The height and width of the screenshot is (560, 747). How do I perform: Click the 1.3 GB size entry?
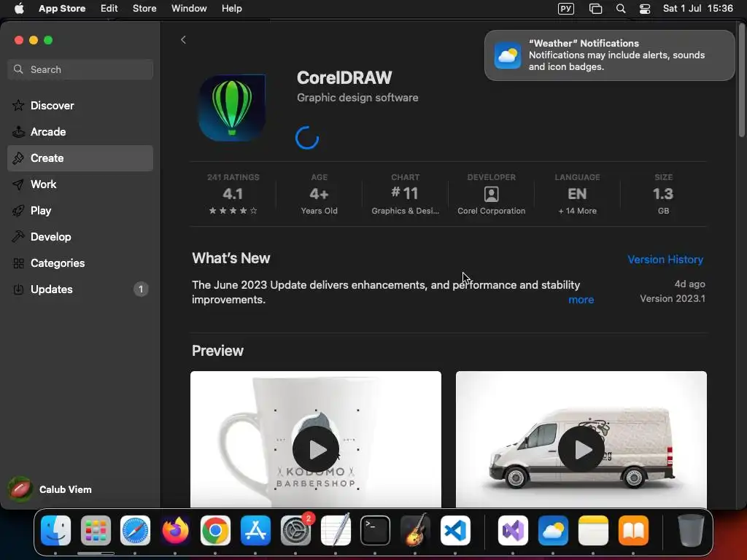(663, 194)
